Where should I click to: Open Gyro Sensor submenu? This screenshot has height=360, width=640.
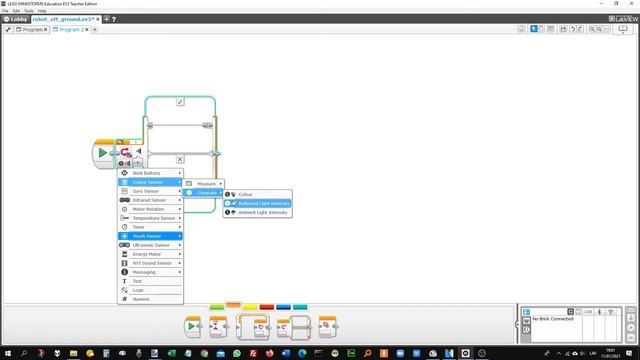coord(150,191)
